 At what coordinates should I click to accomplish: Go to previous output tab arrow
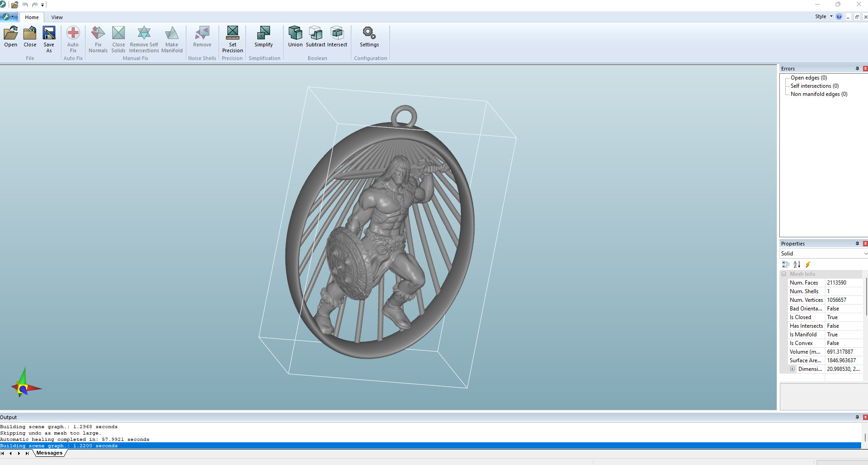tap(11, 453)
